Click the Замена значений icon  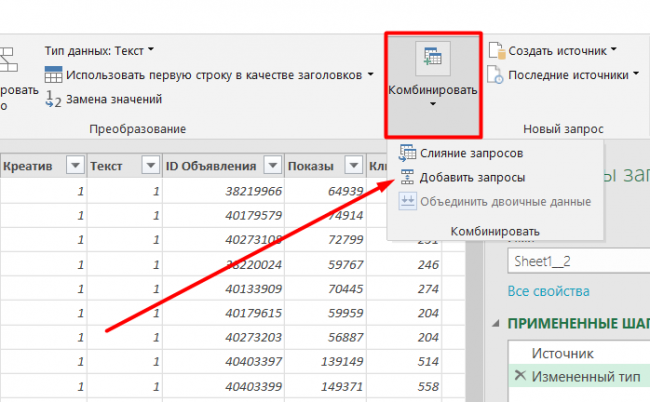coord(54,99)
